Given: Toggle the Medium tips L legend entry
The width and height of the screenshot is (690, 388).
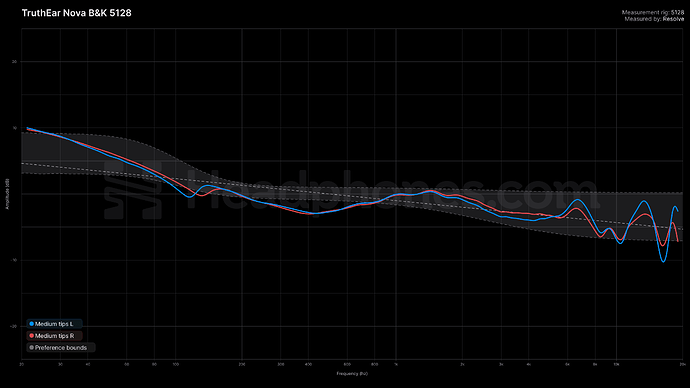Looking at the screenshot, I should [54, 324].
